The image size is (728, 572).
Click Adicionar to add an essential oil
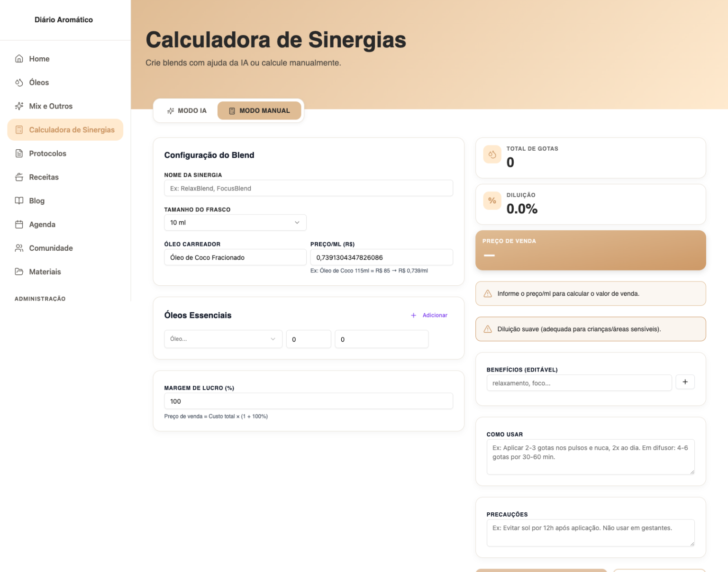429,316
